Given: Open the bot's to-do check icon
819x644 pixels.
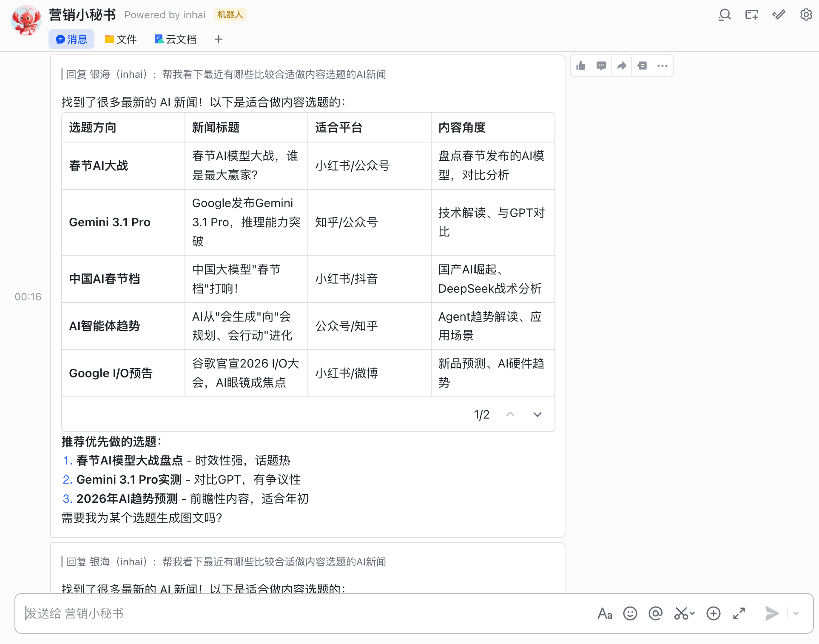Looking at the screenshot, I should point(778,14).
